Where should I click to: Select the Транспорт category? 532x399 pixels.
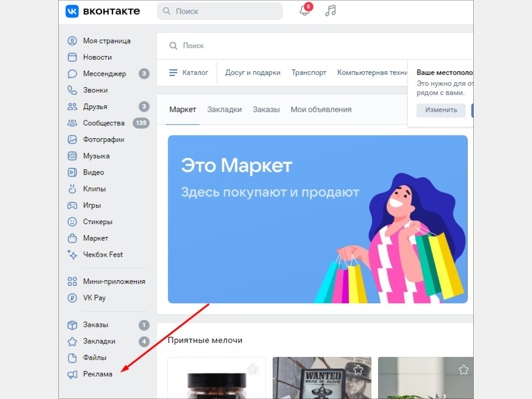click(309, 73)
